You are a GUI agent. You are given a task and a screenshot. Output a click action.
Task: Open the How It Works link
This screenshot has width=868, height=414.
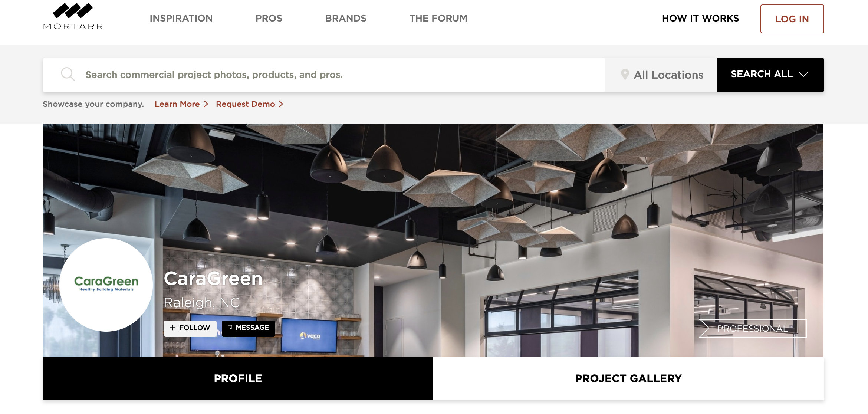pyautogui.click(x=700, y=18)
